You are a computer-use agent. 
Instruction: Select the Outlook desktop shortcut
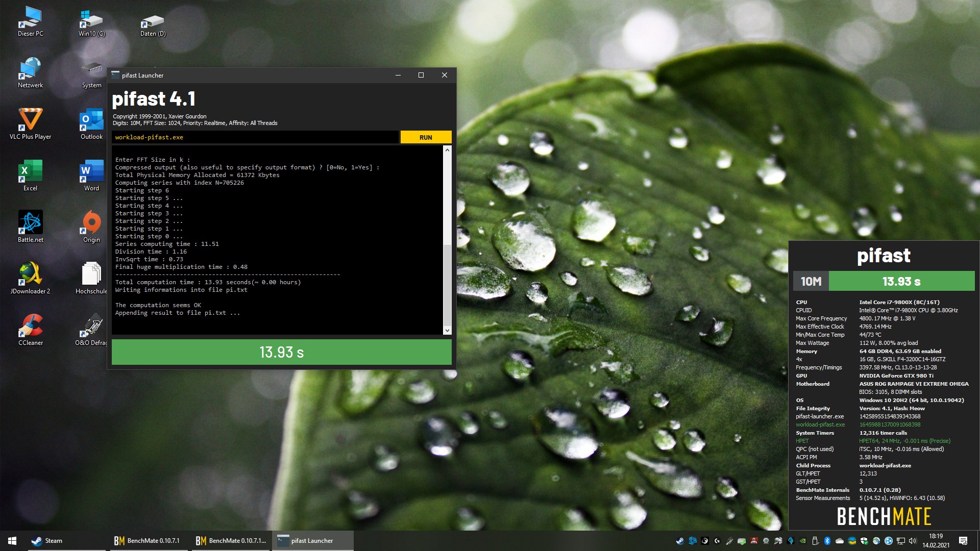tap(92, 124)
